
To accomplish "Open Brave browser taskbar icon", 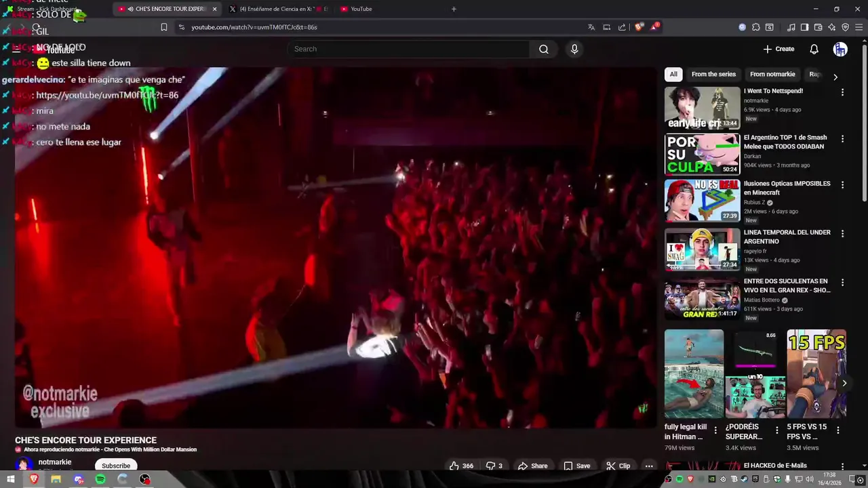I will click(34, 479).
